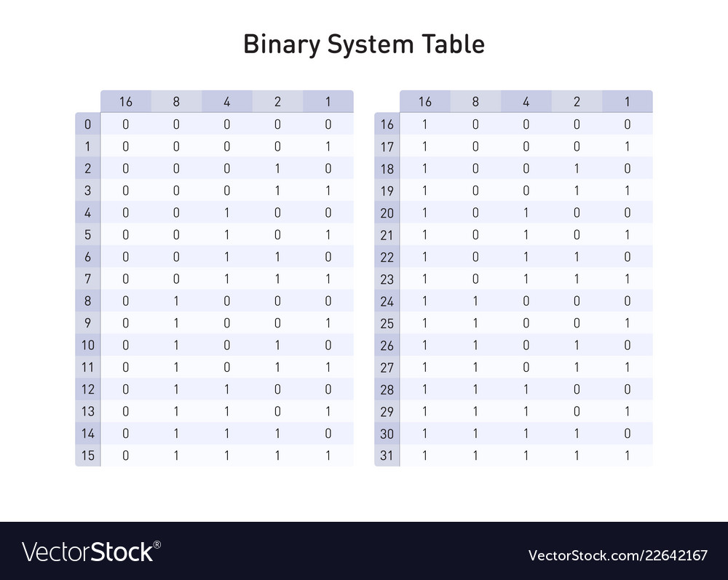Viewport: 728px width, 580px height.
Task: Click row label 10
Action: pos(88,346)
